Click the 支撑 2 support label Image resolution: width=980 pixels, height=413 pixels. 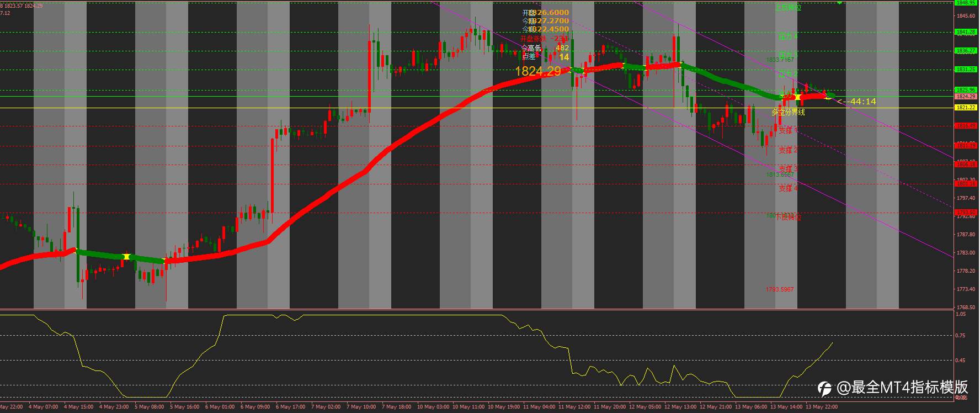pyautogui.click(x=788, y=150)
